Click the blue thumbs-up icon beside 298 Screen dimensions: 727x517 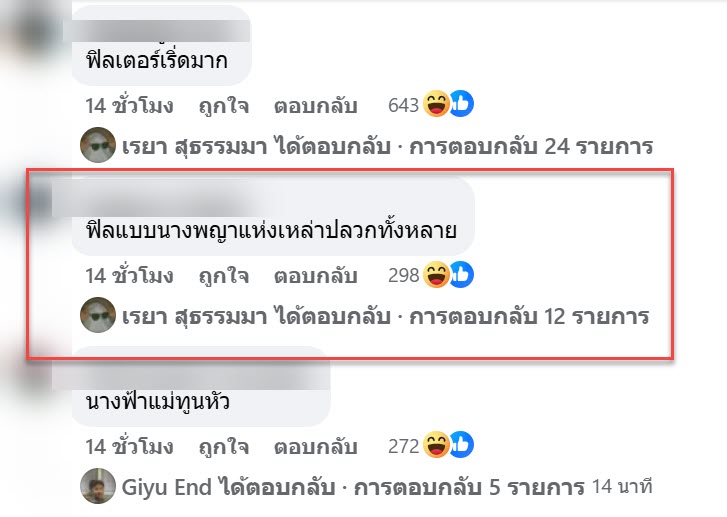pyautogui.click(x=461, y=274)
